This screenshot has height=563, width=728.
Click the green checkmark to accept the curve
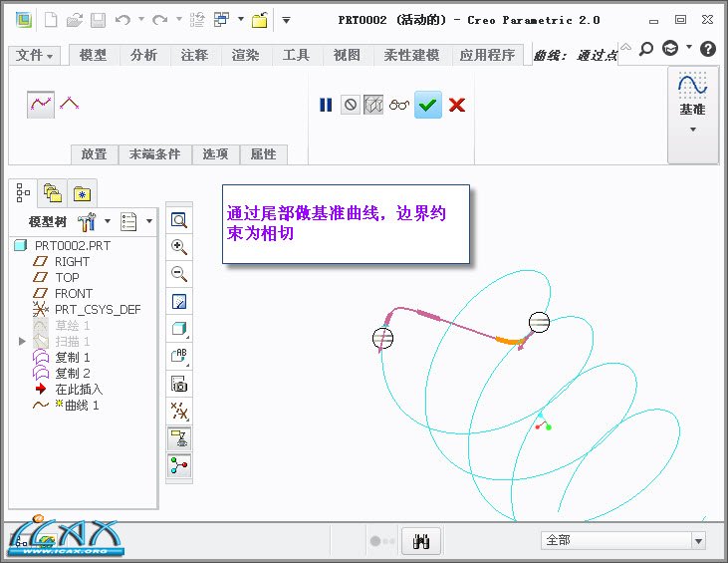coord(428,105)
